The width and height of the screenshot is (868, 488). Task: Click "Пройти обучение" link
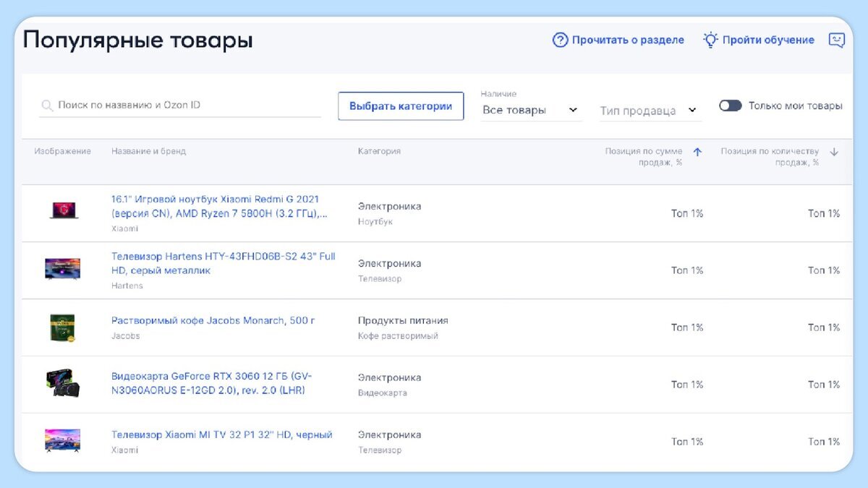click(768, 40)
